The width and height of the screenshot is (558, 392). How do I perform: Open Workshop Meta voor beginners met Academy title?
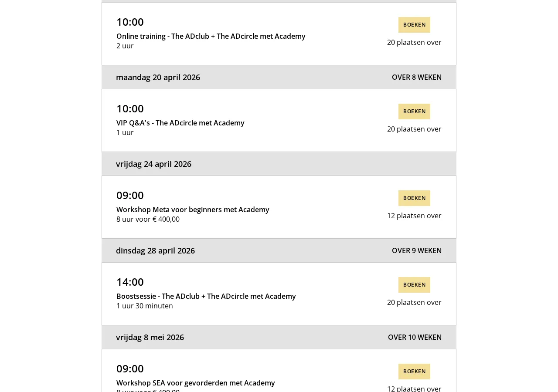click(x=193, y=210)
